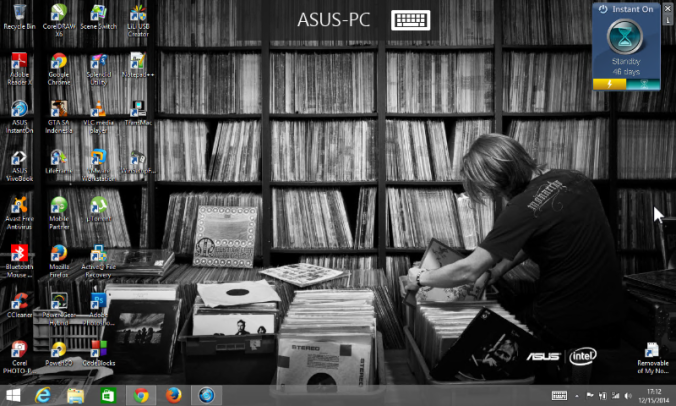The height and width of the screenshot is (406, 676).
Task: Open the Action Center flag icon
Action: coord(590,396)
